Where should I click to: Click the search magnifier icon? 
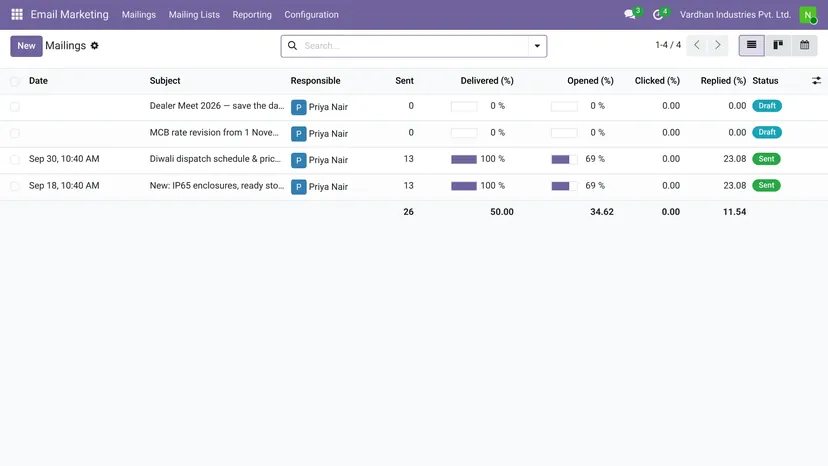[x=292, y=45]
